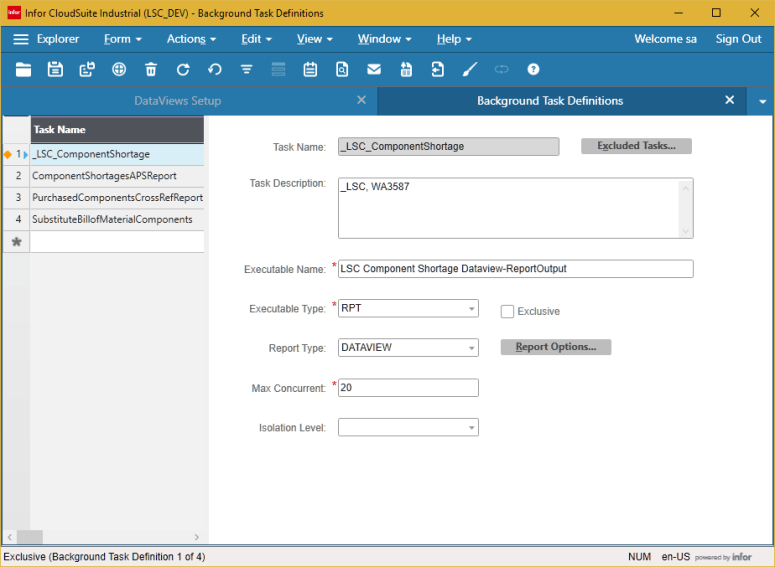This screenshot has height=567, width=775.
Task: Open the Report Type dropdown arrow
Action: click(x=472, y=348)
